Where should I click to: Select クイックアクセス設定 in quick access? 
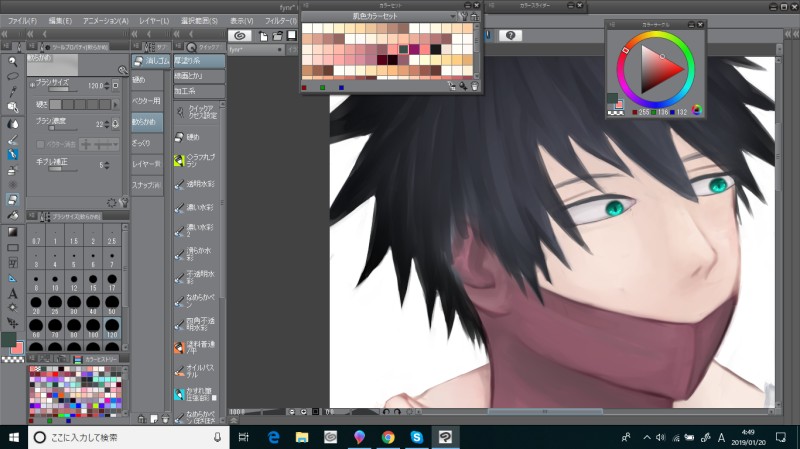(x=197, y=112)
